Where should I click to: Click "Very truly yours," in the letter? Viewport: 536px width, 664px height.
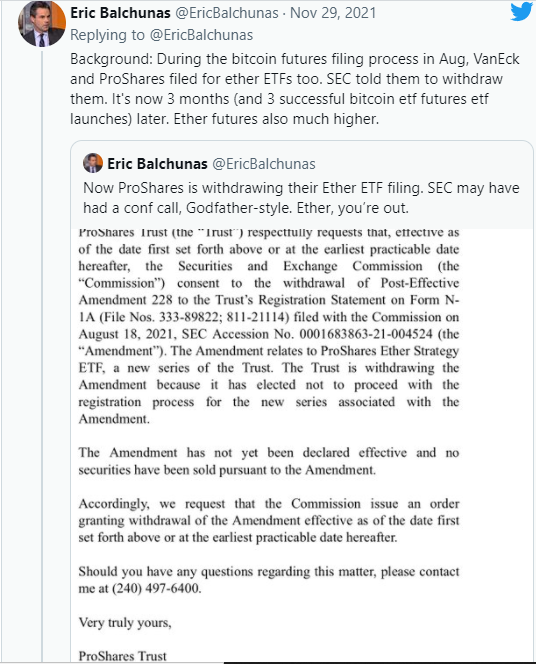click(x=125, y=622)
